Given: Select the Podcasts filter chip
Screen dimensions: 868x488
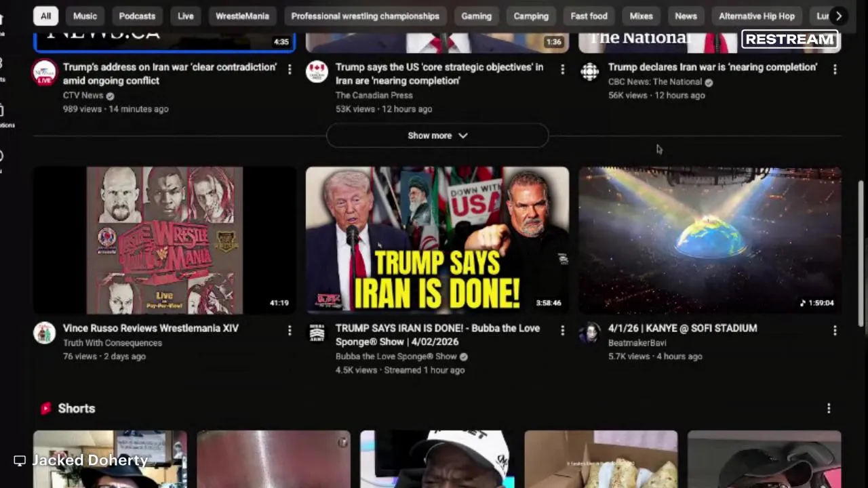Looking at the screenshot, I should click(x=137, y=16).
